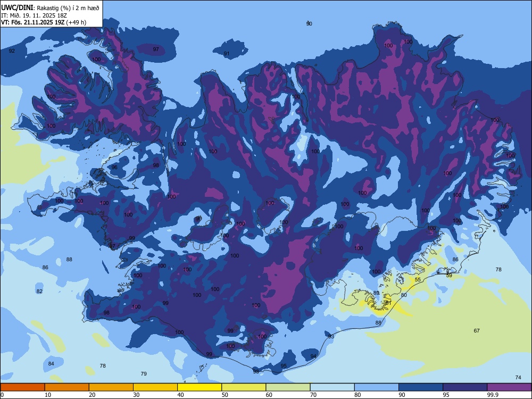Select the 50–60 pale yellow legend swatch
Image resolution: width=532 pixels, height=399 pixels.
(x=244, y=387)
